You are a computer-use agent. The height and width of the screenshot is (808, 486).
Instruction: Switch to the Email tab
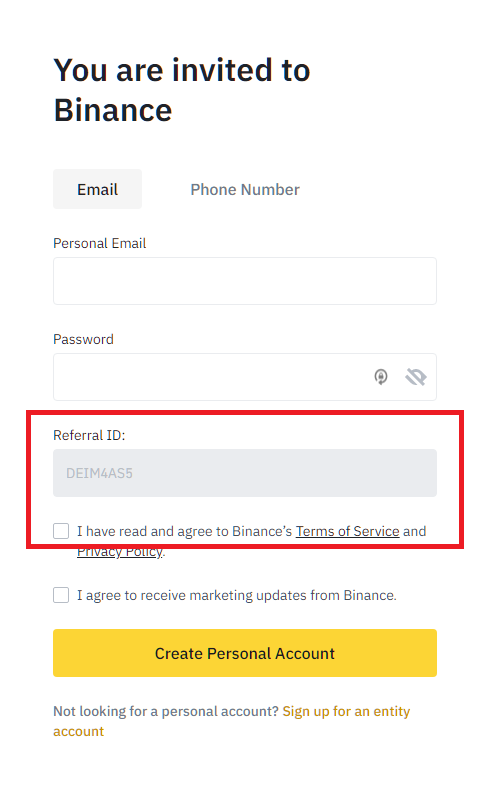pyautogui.click(x=97, y=189)
